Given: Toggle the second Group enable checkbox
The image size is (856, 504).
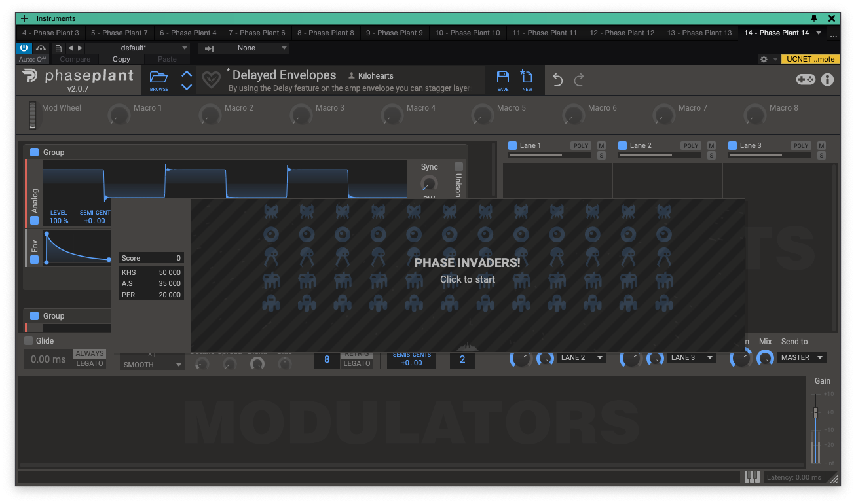Looking at the screenshot, I should pos(35,315).
